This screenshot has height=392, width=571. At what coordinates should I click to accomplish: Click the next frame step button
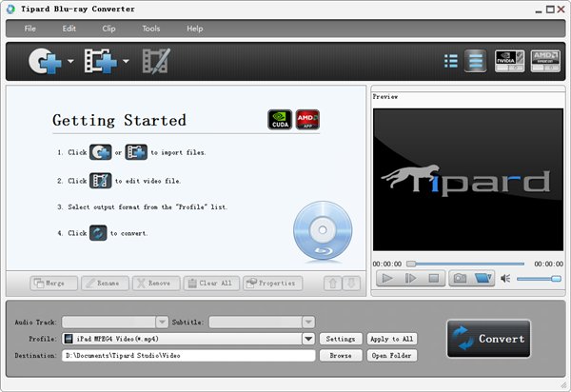(x=410, y=279)
